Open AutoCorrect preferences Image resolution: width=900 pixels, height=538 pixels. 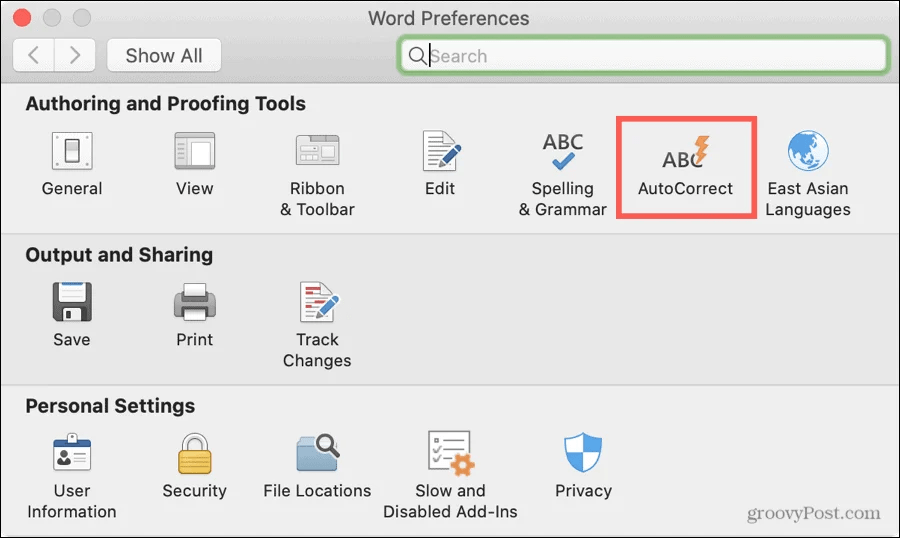pyautogui.click(x=686, y=167)
